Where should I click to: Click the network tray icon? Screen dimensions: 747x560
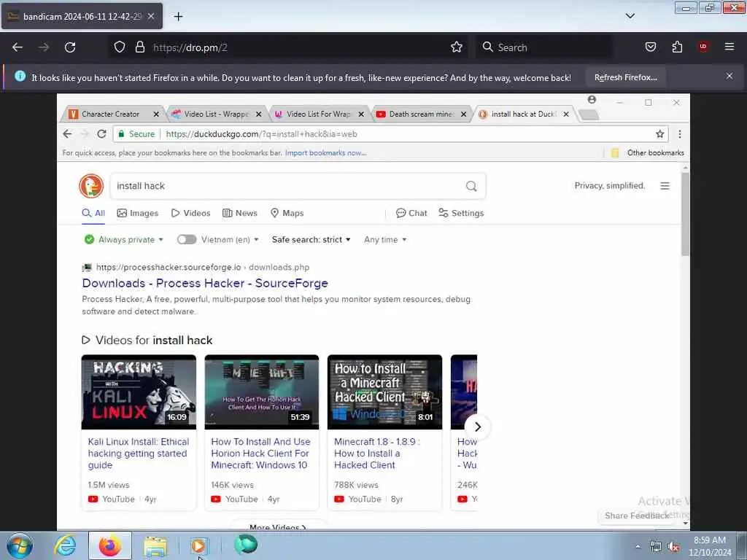tap(656, 547)
